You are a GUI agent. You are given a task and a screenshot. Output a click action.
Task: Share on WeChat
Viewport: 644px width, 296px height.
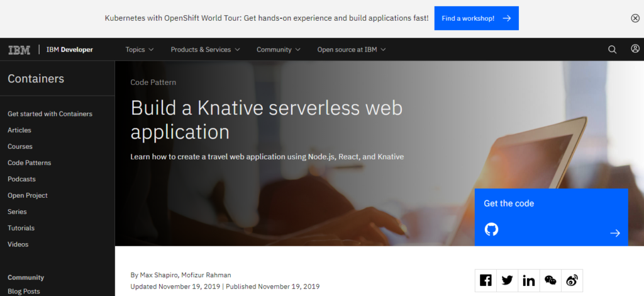click(x=550, y=280)
